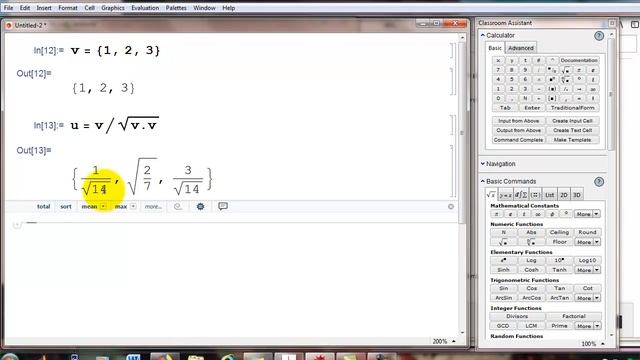
Task: Insert 10 power under Elementary Functions
Action: pyautogui.click(x=559, y=260)
